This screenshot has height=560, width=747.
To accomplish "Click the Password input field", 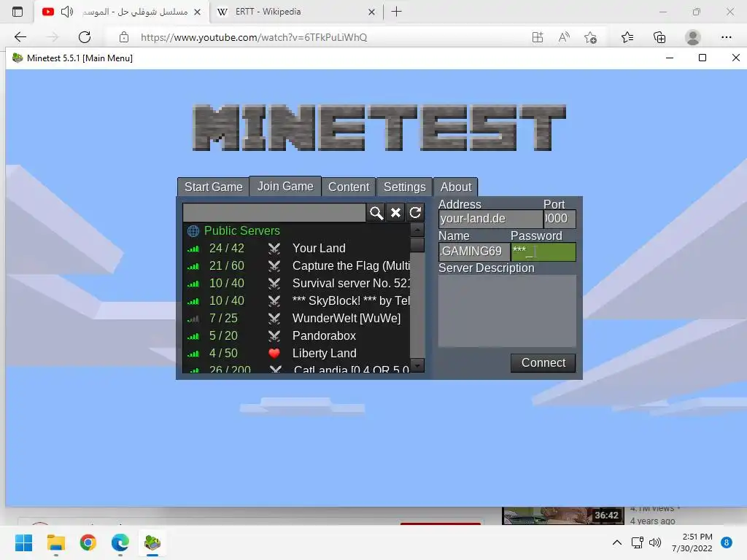I will [x=543, y=252].
